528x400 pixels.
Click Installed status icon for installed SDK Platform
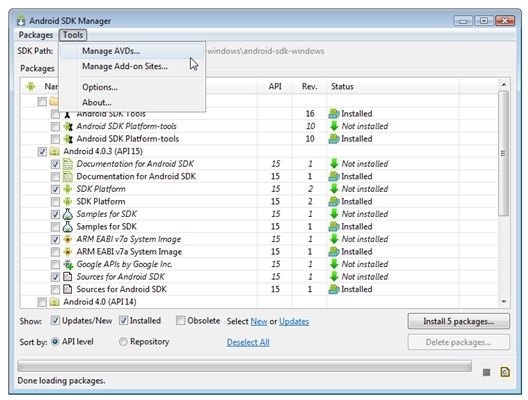pos(334,202)
